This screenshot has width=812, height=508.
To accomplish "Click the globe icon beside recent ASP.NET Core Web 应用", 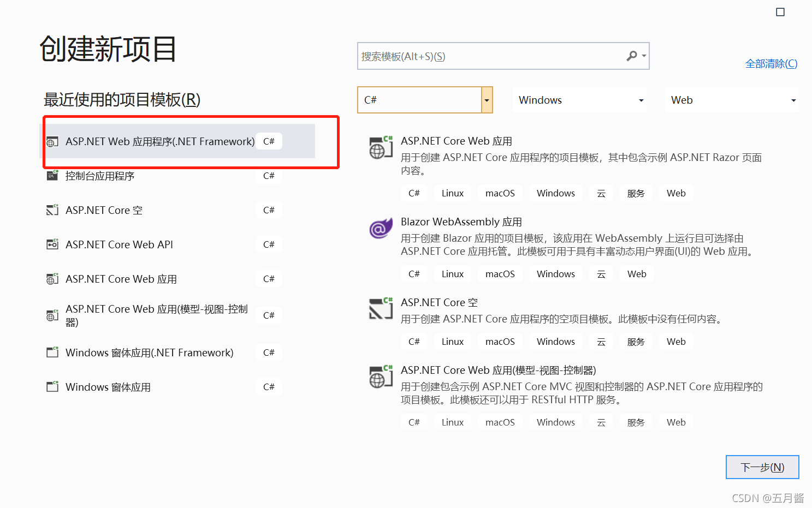I will (52, 279).
